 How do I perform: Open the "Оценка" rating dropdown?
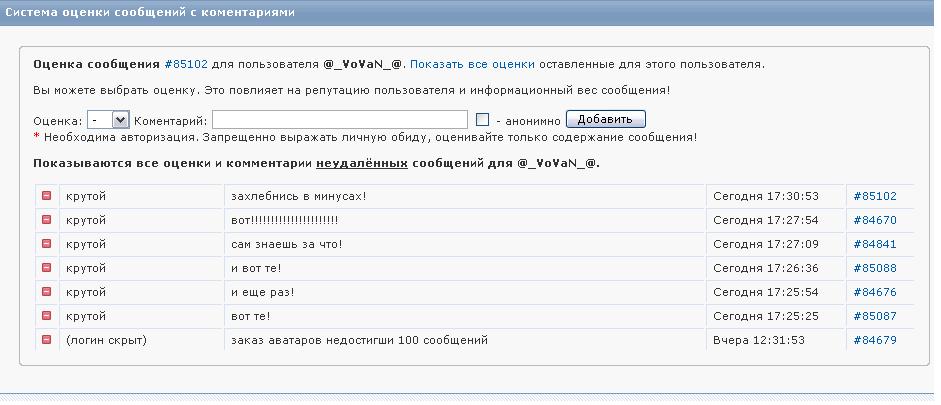pos(108,120)
